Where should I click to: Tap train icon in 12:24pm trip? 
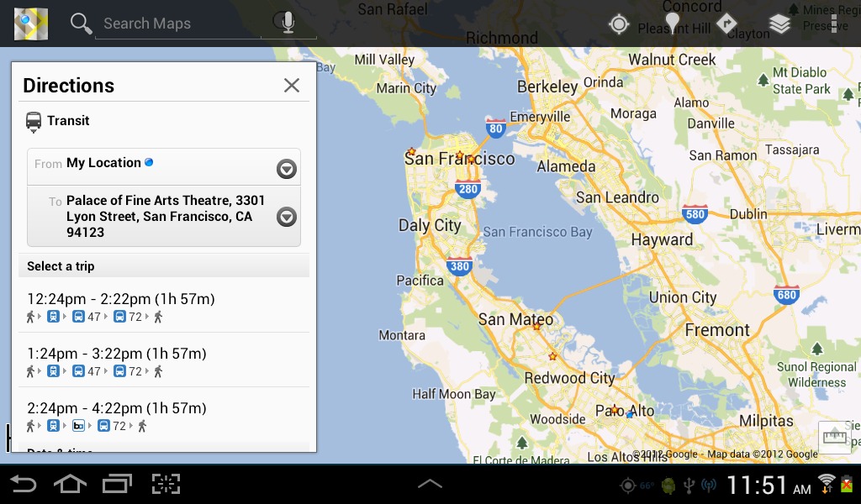[x=53, y=317]
